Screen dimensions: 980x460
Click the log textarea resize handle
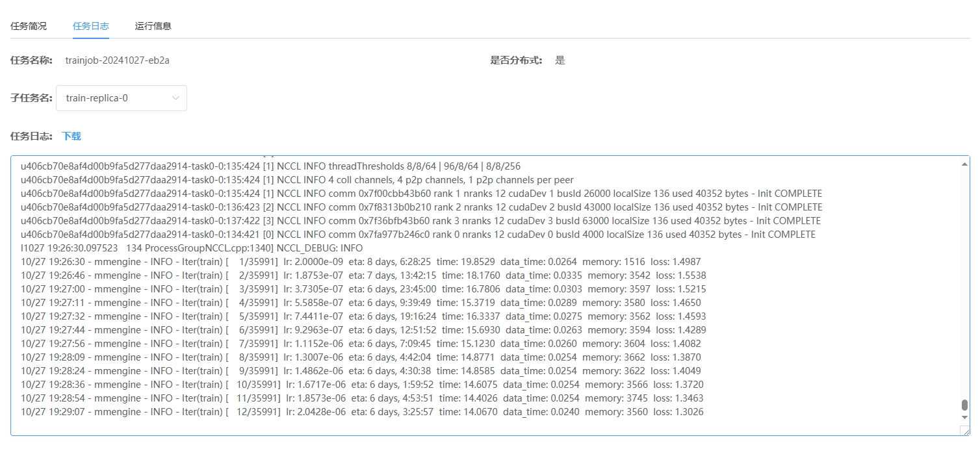click(966, 431)
